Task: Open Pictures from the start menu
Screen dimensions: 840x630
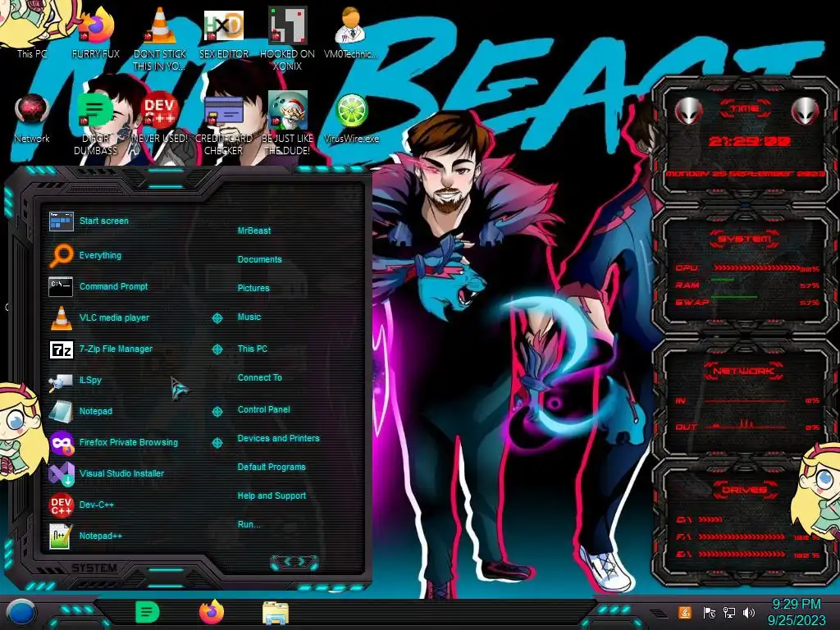Action: pyautogui.click(x=253, y=288)
